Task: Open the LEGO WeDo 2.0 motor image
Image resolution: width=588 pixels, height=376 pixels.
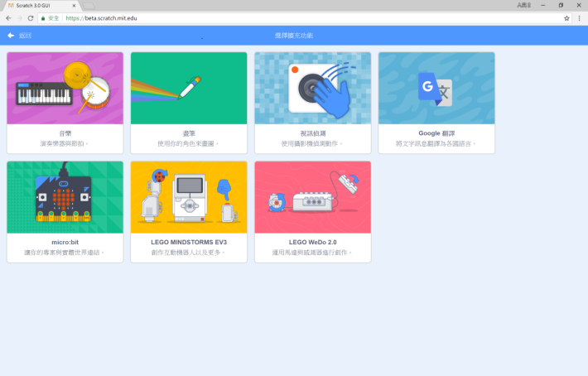Action: 313,197
